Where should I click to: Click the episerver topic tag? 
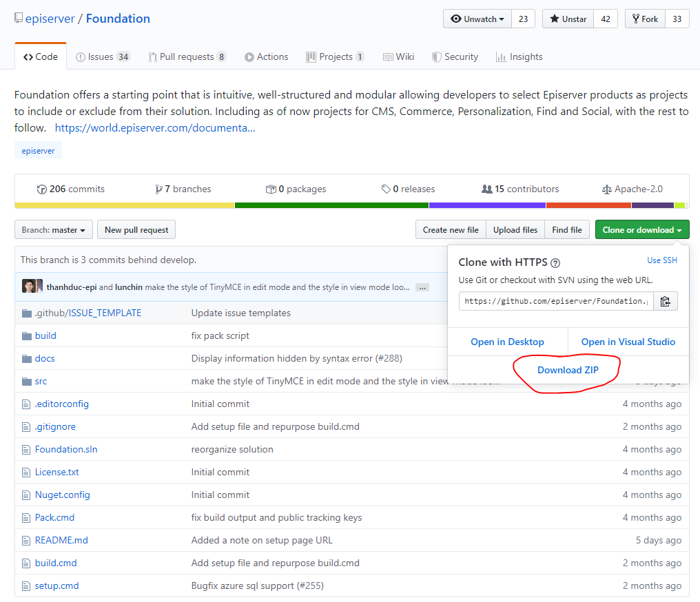(39, 151)
